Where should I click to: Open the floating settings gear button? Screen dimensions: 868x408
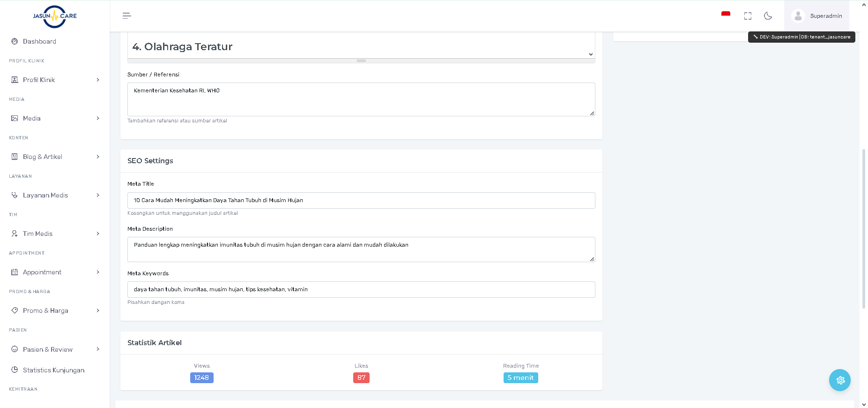tap(839, 380)
